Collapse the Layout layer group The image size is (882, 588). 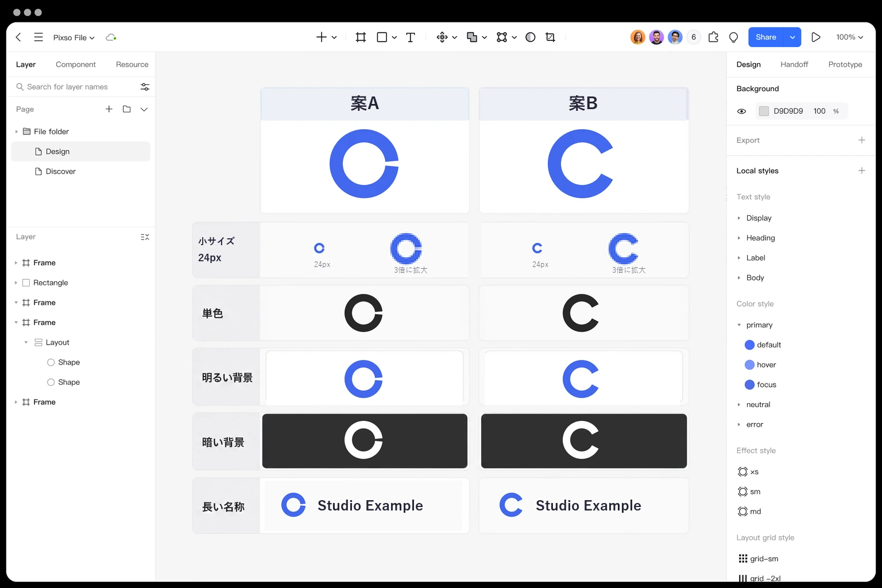tap(26, 342)
